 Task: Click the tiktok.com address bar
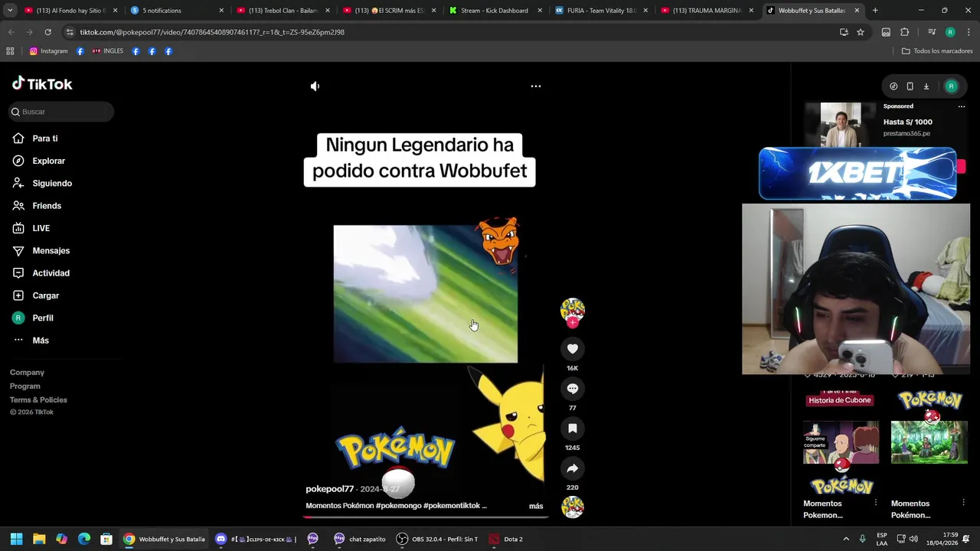pos(452,32)
